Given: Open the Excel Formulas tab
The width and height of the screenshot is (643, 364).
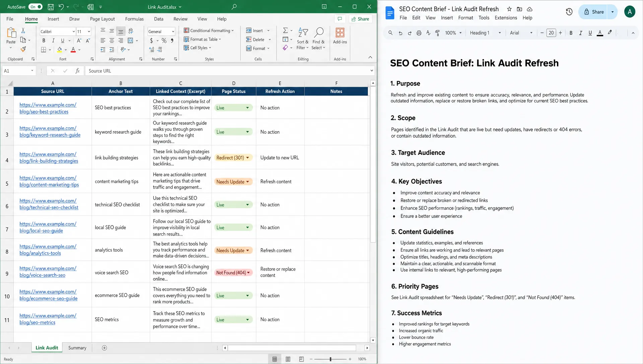Looking at the screenshot, I should tap(134, 19).
